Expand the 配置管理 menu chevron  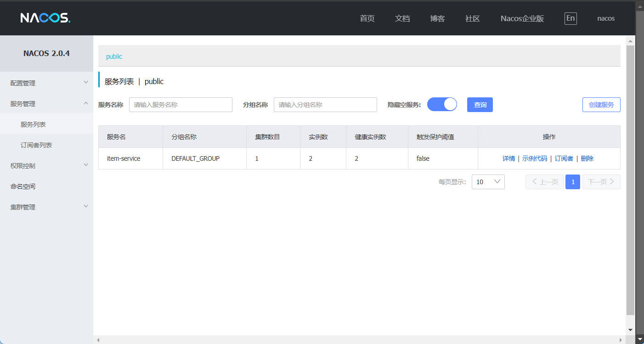(86, 83)
